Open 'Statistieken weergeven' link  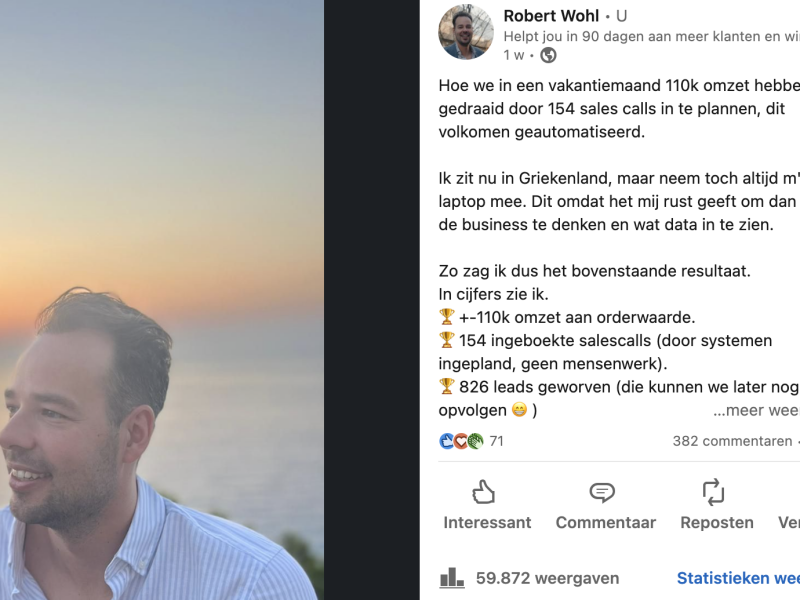[x=738, y=578]
